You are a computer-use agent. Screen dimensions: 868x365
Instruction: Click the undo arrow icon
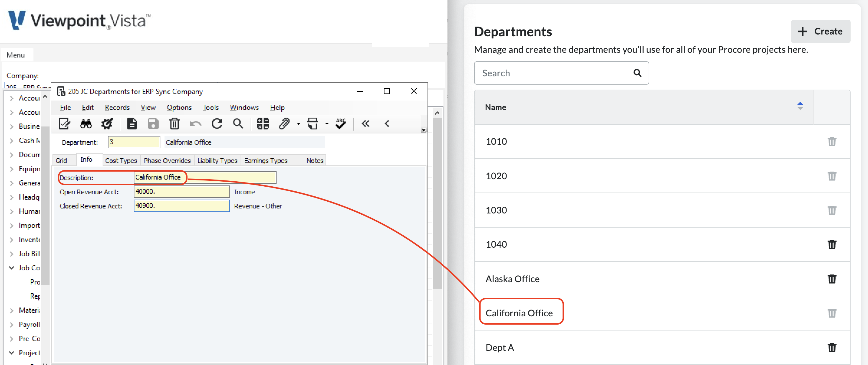195,124
